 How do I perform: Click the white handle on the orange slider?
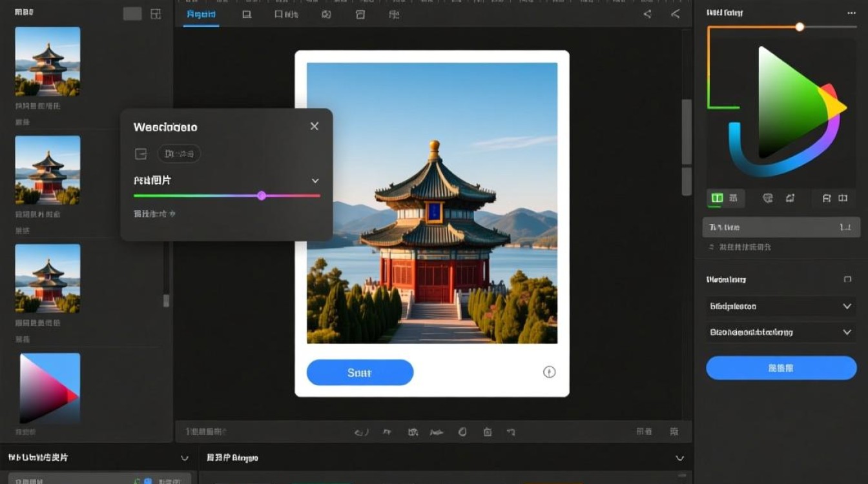(800, 26)
